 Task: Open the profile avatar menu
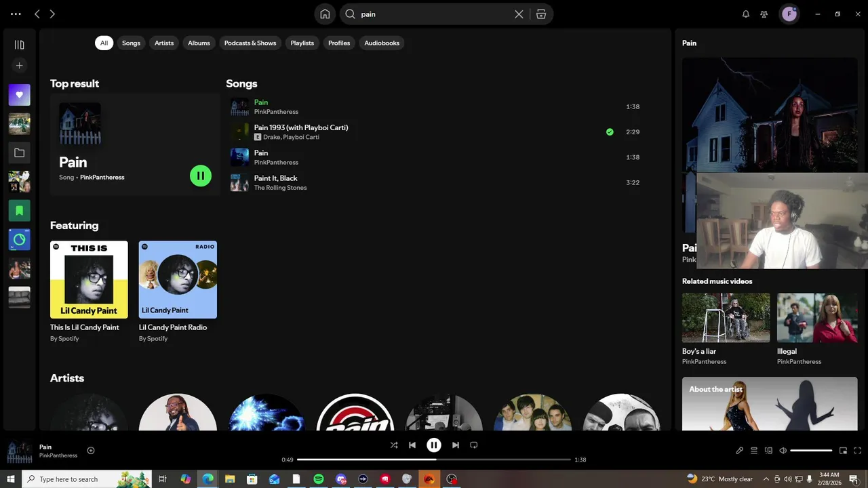coord(789,14)
